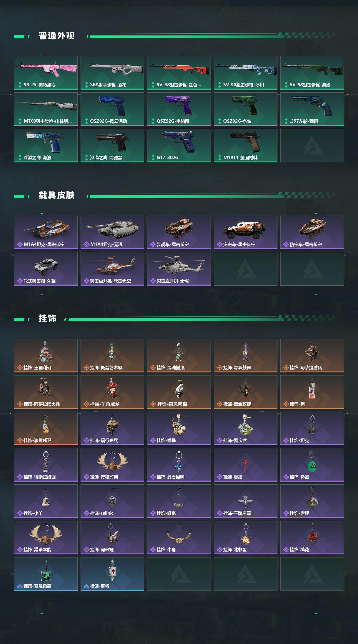Select the 突击直升机-无瑕 helicopter skin
The width and height of the screenshot is (358, 644).
point(179,269)
